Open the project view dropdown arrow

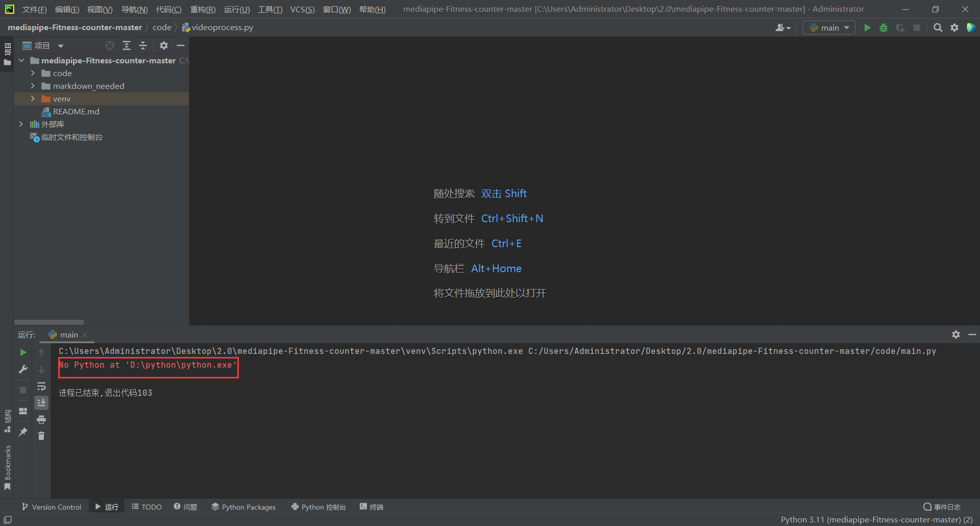point(61,46)
